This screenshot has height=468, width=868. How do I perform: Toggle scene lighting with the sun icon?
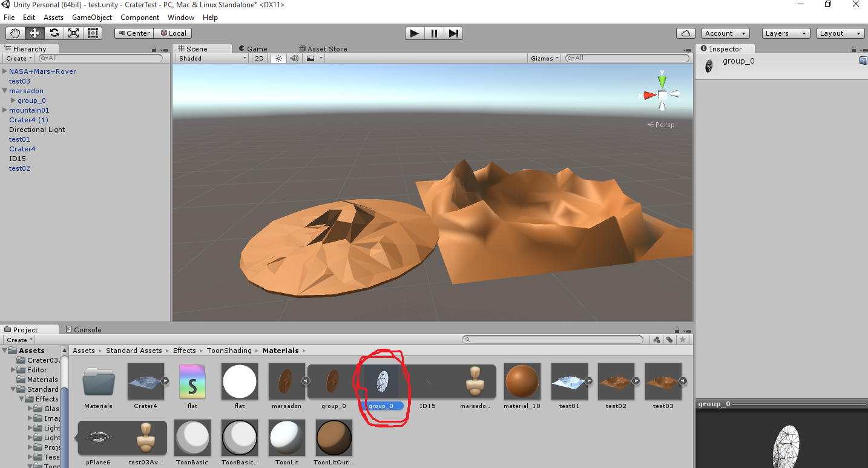(278, 58)
